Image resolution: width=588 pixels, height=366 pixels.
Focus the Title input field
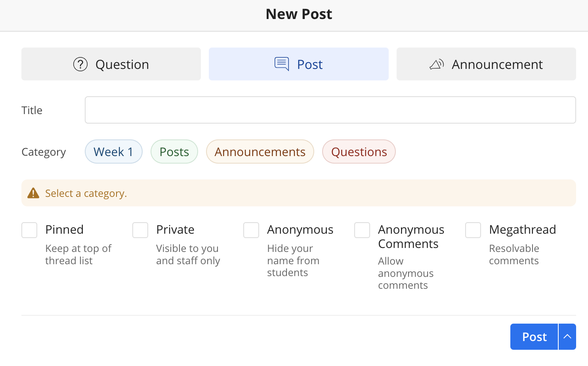[x=330, y=110]
